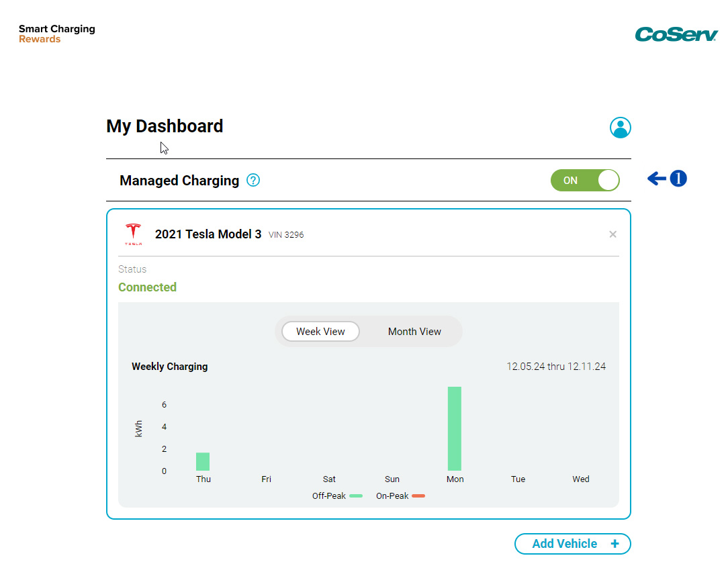Click the Weekly Charging chart title
The height and width of the screenshot is (564, 728).
tap(169, 366)
